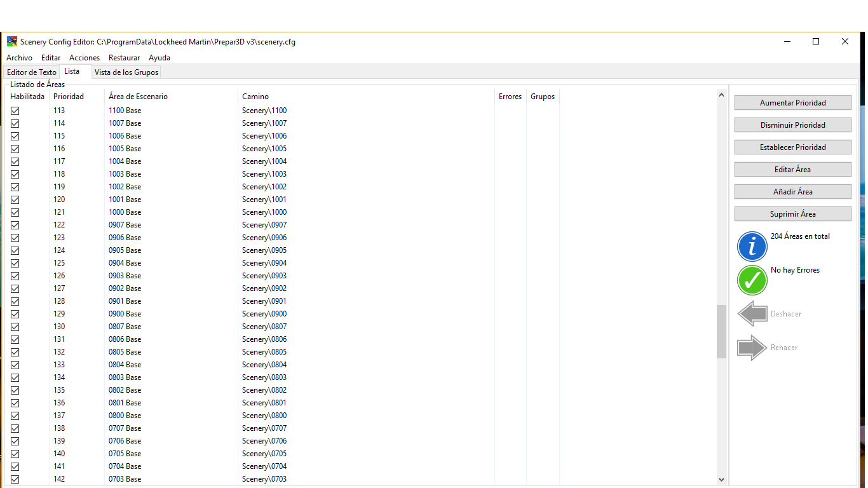Click the scroll up arrow of list
This screenshot has height=488, width=868.
coord(721,95)
